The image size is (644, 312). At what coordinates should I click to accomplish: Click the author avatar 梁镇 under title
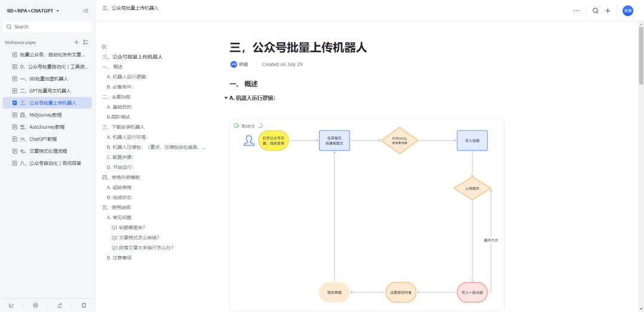(234, 64)
